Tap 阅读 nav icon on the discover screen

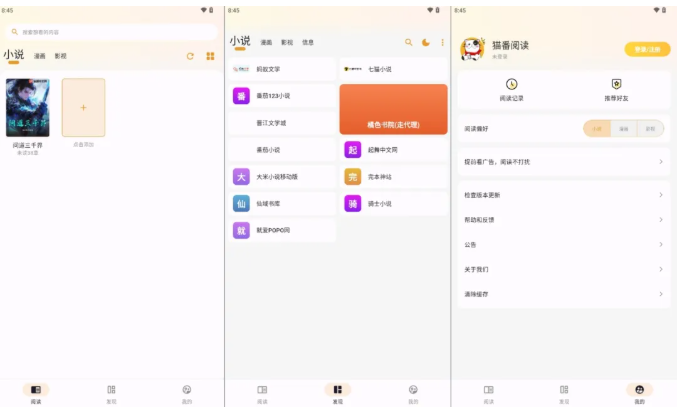(x=262, y=390)
